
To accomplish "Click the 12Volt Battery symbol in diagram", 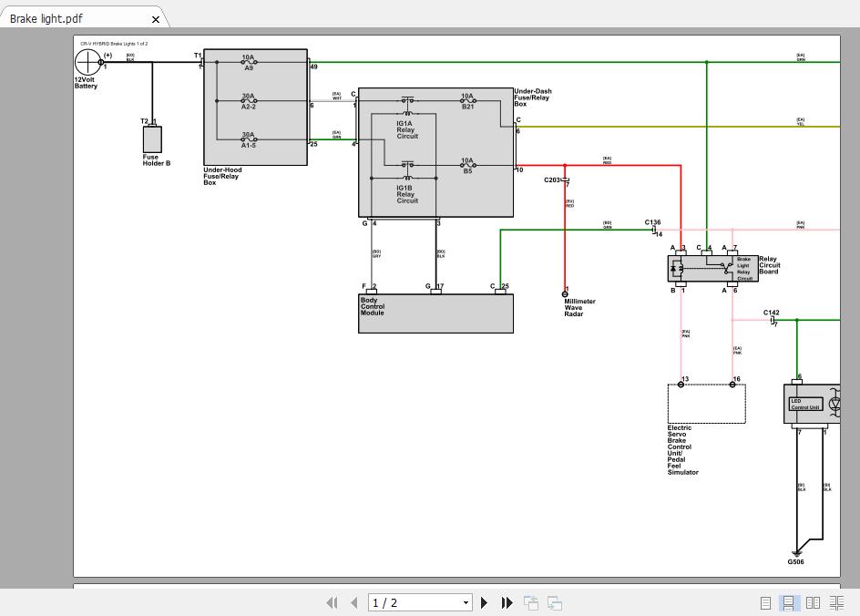I will [x=87, y=63].
